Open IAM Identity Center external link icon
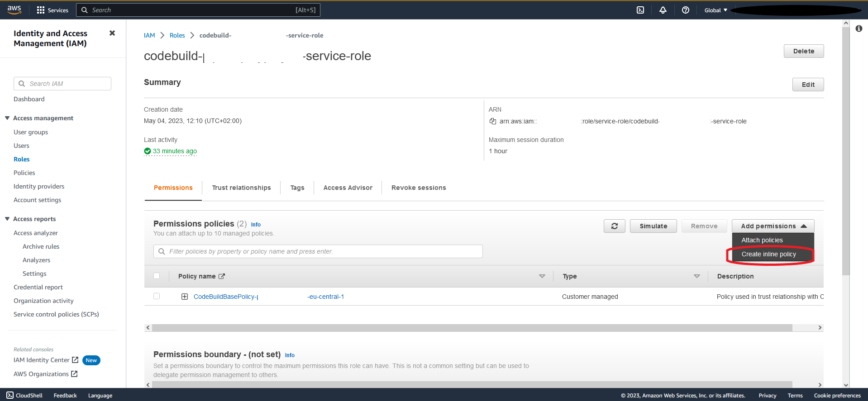Viewport: 868px width, 401px height. click(x=75, y=360)
